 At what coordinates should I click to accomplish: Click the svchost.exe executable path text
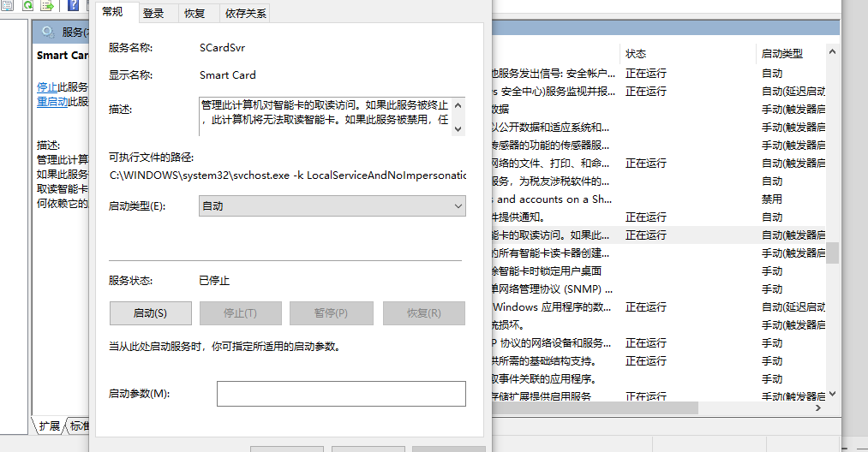pyautogui.click(x=288, y=175)
